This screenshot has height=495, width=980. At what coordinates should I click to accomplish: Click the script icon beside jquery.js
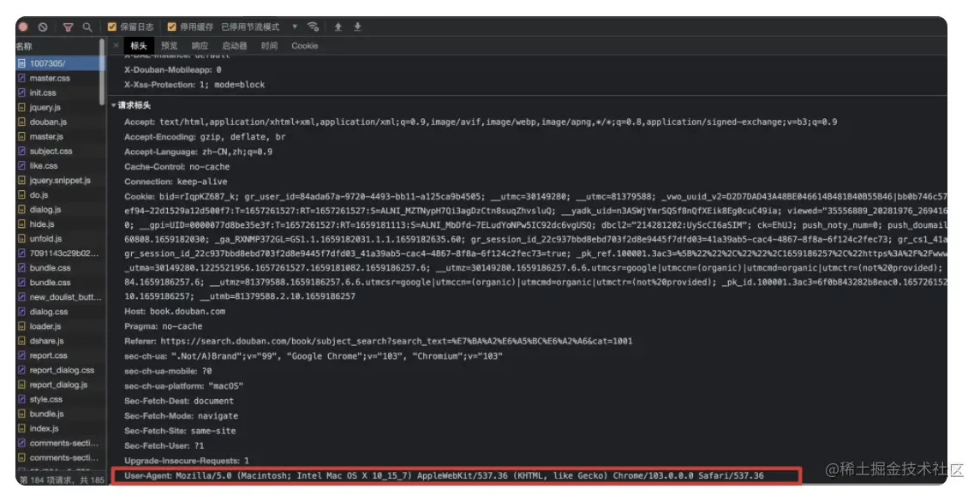click(x=22, y=108)
